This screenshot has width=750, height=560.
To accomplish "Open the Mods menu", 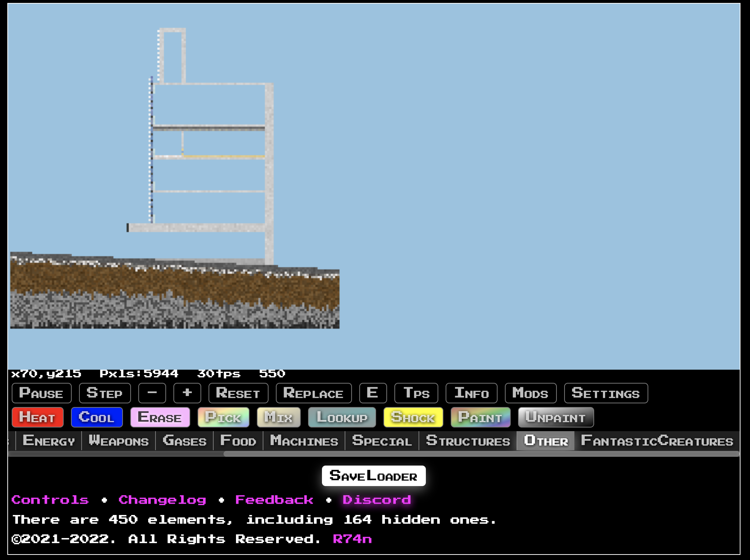I will coord(530,393).
